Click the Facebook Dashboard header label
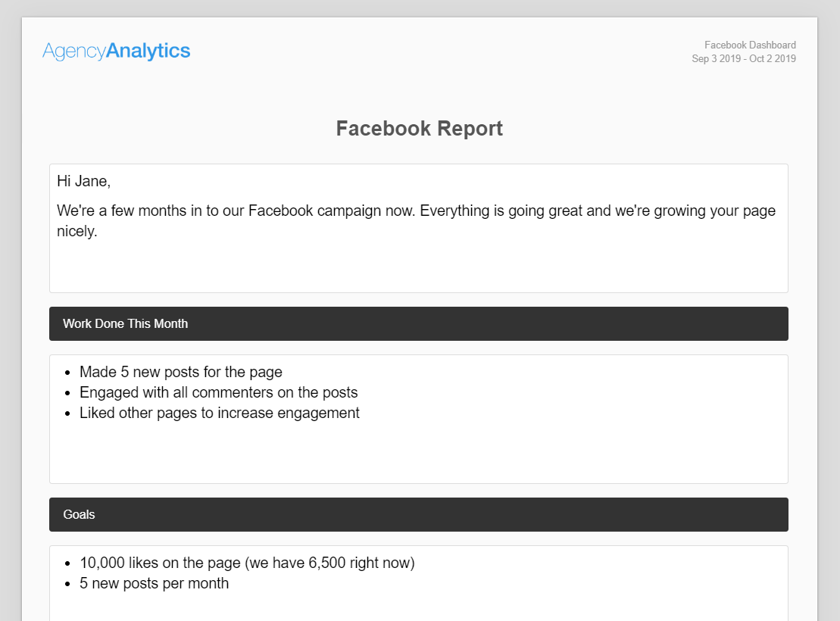The image size is (840, 621). click(750, 45)
